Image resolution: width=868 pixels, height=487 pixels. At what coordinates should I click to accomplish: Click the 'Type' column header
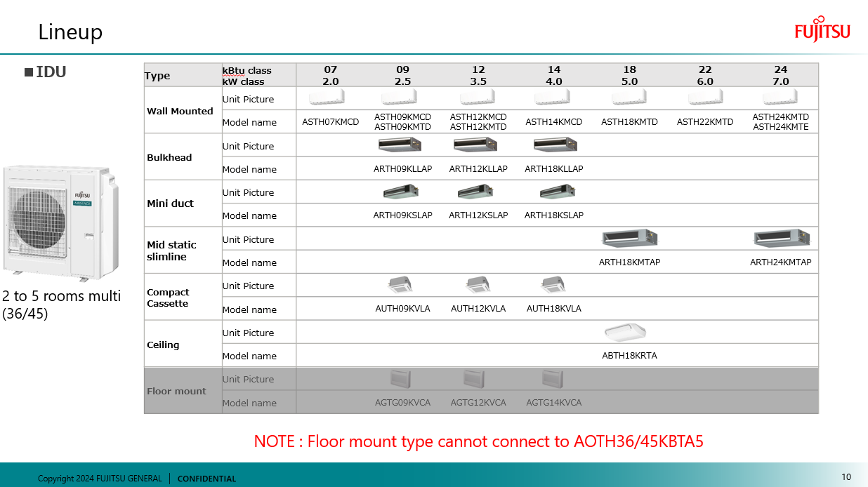(x=157, y=76)
